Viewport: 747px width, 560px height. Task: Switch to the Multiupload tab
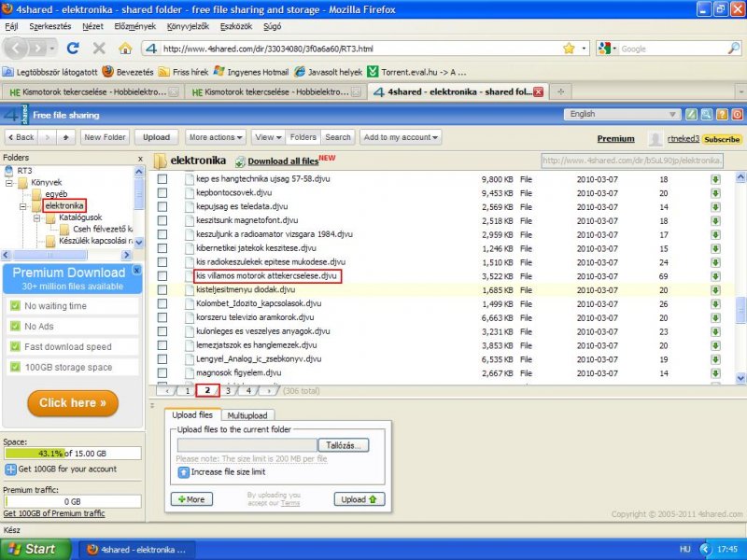click(247, 415)
